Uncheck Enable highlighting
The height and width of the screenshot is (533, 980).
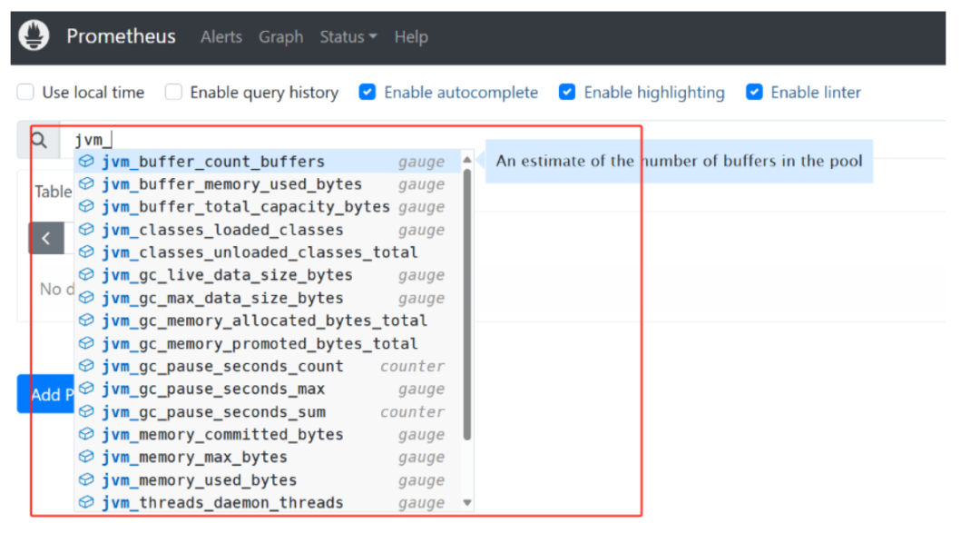click(x=567, y=92)
